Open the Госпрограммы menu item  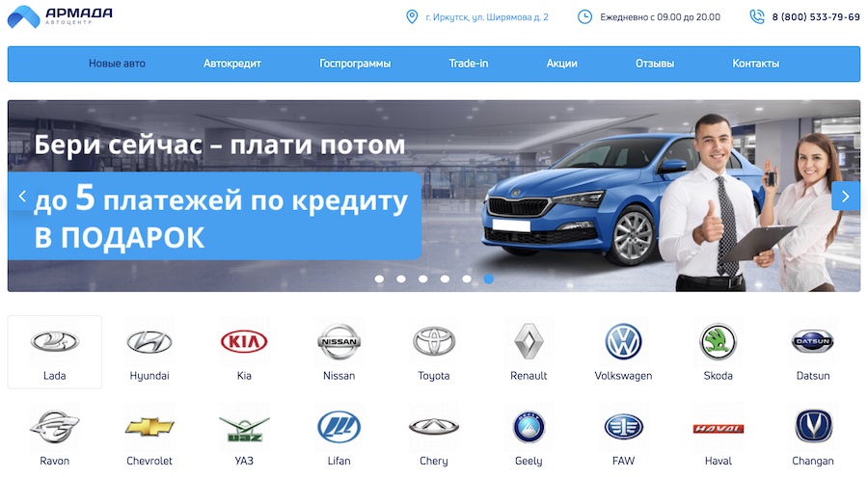tap(355, 64)
